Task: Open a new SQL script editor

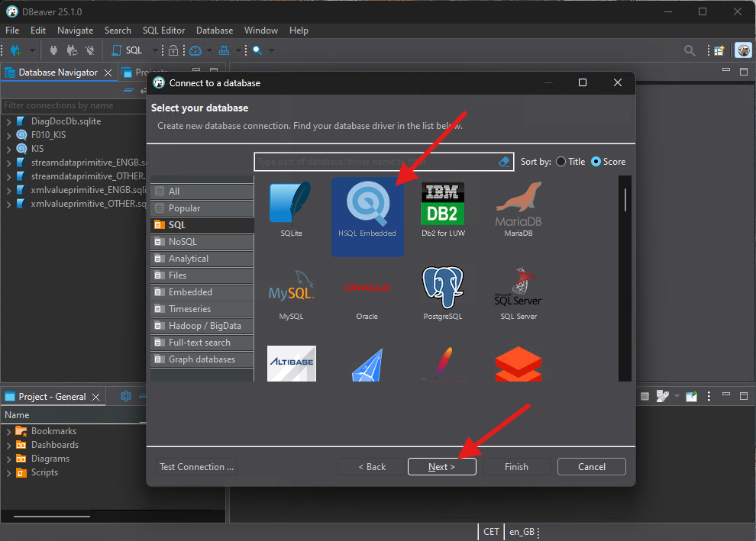Action: click(127, 50)
